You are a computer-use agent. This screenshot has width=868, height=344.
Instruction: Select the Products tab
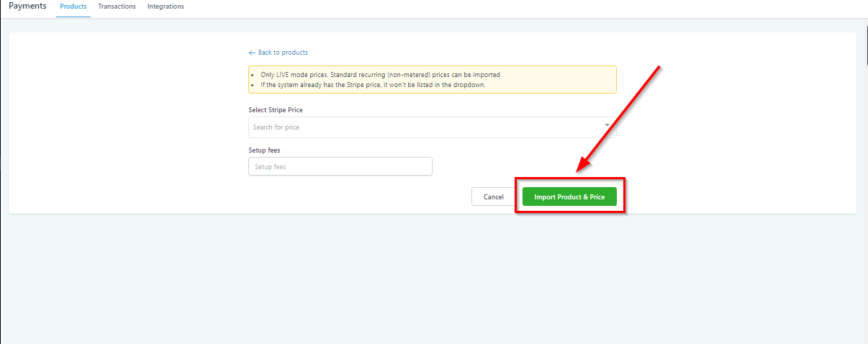73,6
